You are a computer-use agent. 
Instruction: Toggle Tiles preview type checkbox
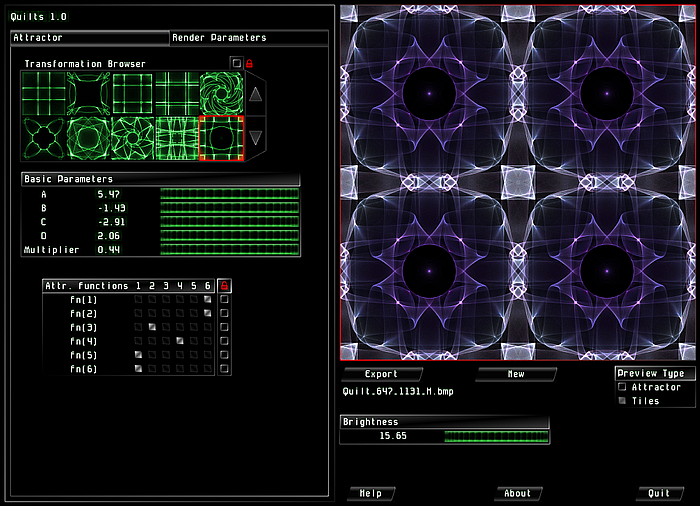pyautogui.click(x=622, y=401)
